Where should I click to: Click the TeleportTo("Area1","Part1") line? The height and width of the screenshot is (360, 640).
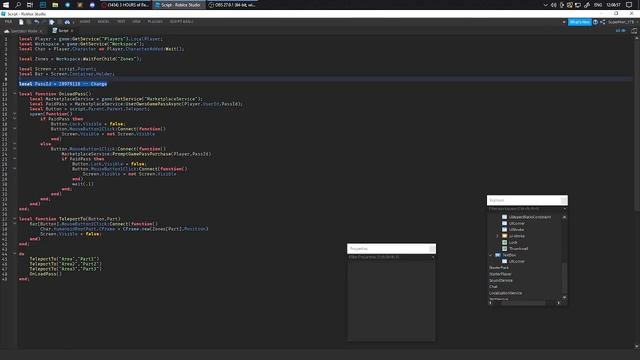click(x=64, y=259)
